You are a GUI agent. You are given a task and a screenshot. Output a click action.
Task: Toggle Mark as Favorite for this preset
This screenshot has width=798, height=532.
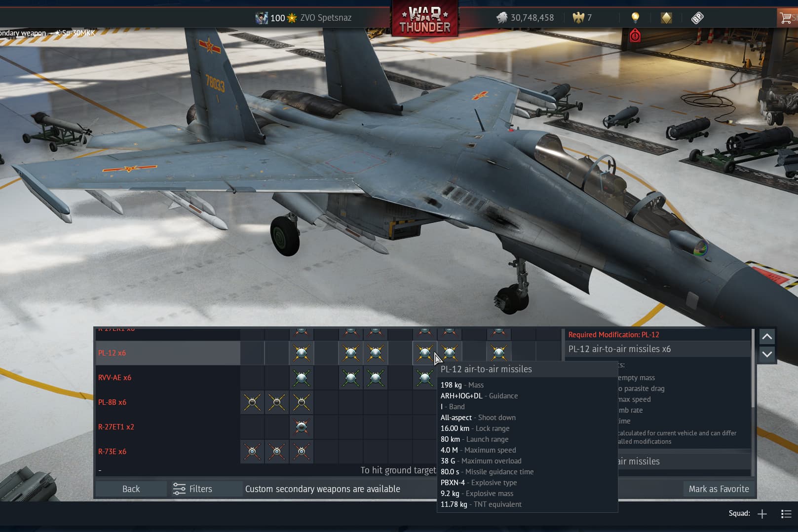click(719, 489)
